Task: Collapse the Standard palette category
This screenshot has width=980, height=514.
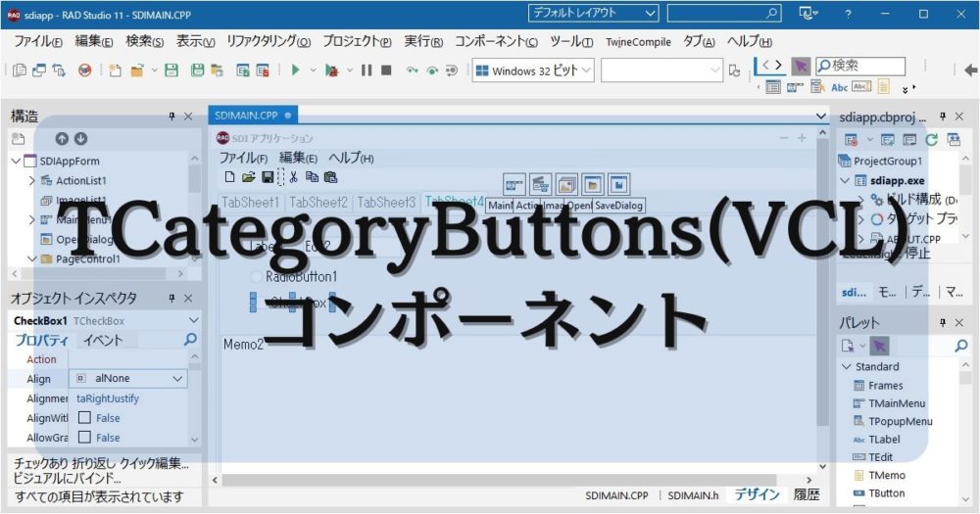Action: pyautogui.click(x=846, y=367)
